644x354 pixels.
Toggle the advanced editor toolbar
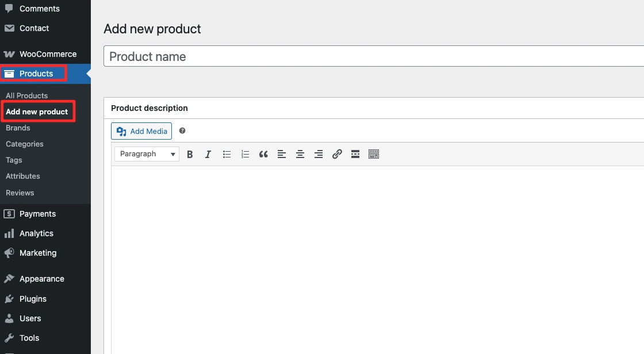click(374, 154)
